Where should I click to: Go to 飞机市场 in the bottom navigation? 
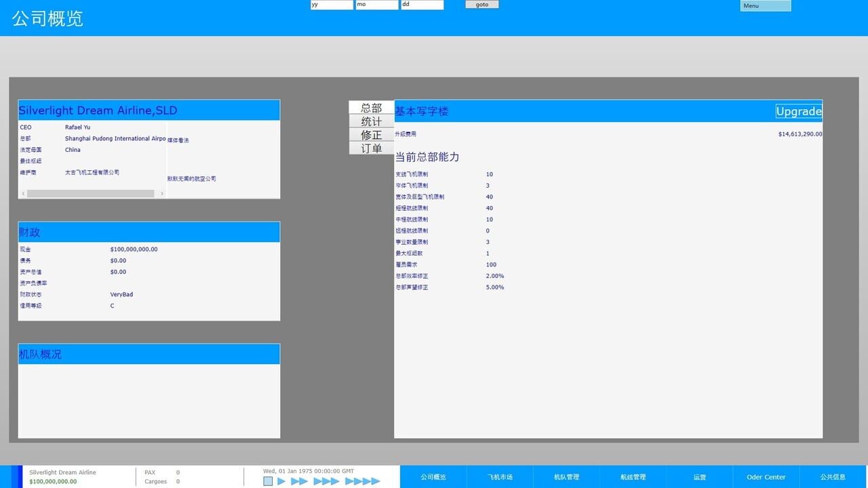coord(500,477)
